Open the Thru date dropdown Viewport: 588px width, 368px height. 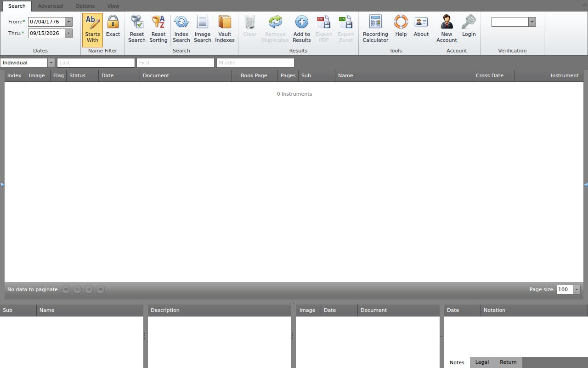click(x=69, y=33)
